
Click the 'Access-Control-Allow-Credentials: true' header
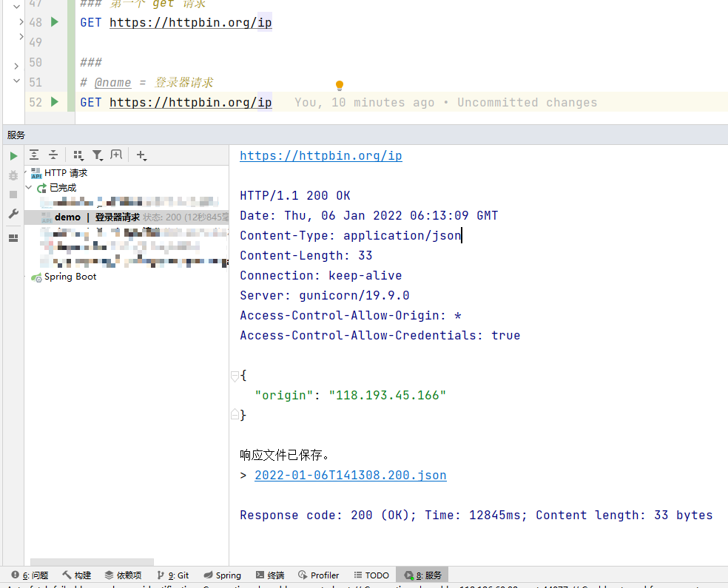click(380, 335)
